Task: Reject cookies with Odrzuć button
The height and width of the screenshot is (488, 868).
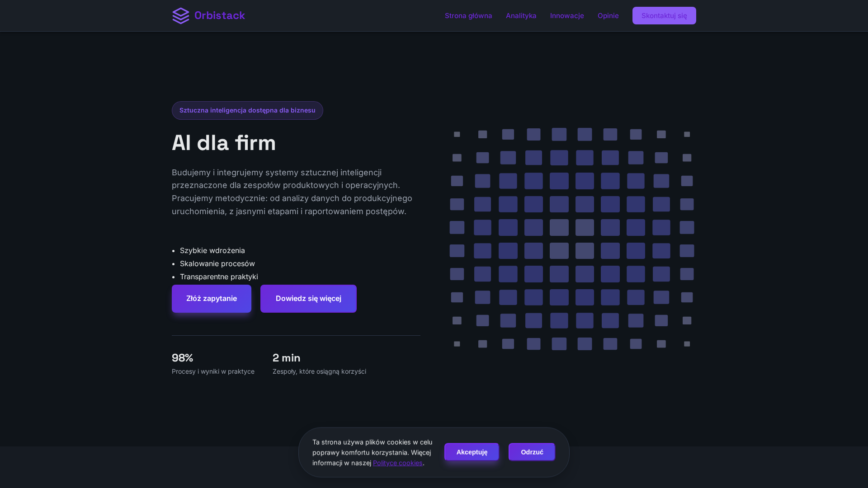Action: pyautogui.click(x=532, y=452)
